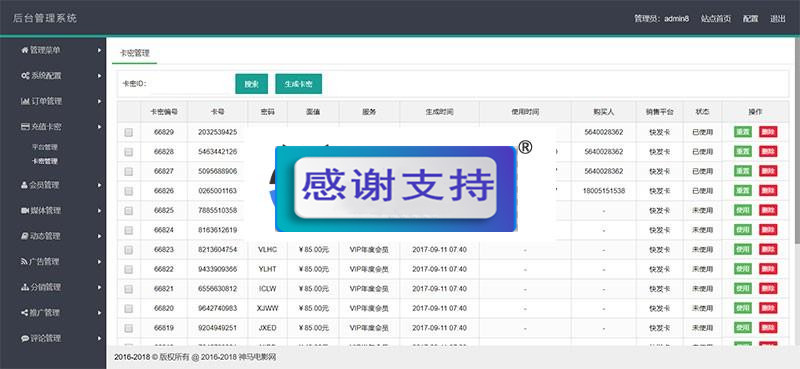Expand the 会员管理 submenu arrow

pos(99,185)
